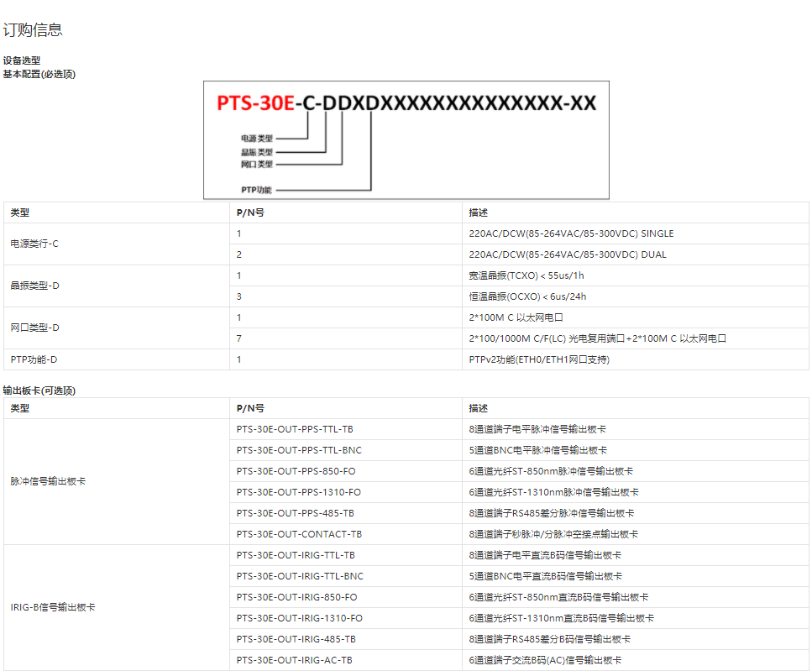Click part number PTS-30E-OUT-IRIG-1310-FO
Viewport: 812px width, 671px height.
(300, 618)
